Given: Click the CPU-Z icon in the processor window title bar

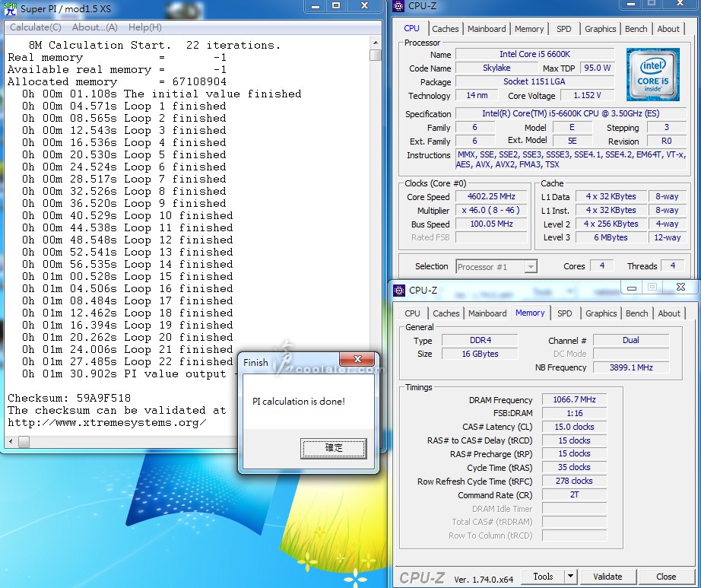Looking at the screenshot, I should [398, 6].
